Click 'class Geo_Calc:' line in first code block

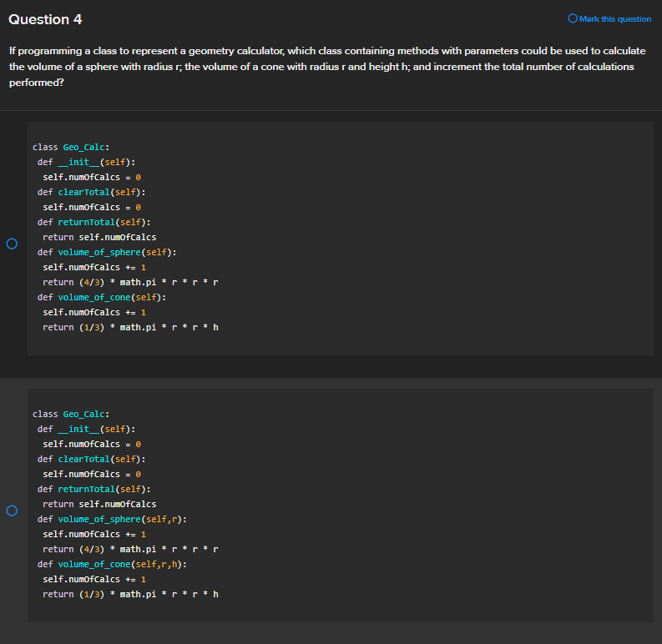pyautogui.click(x=71, y=147)
